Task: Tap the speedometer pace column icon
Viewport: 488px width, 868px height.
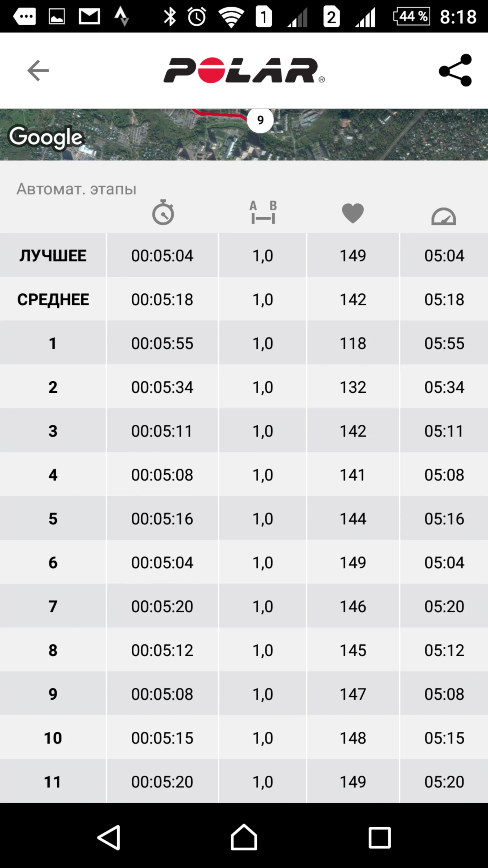Action: tap(443, 216)
